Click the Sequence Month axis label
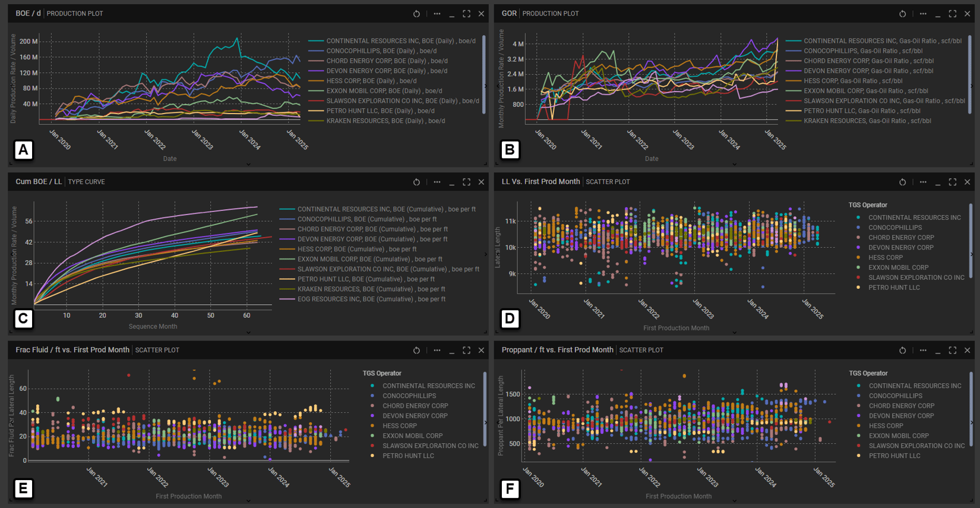Viewport: 980px width, 508px height. click(x=153, y=326)
